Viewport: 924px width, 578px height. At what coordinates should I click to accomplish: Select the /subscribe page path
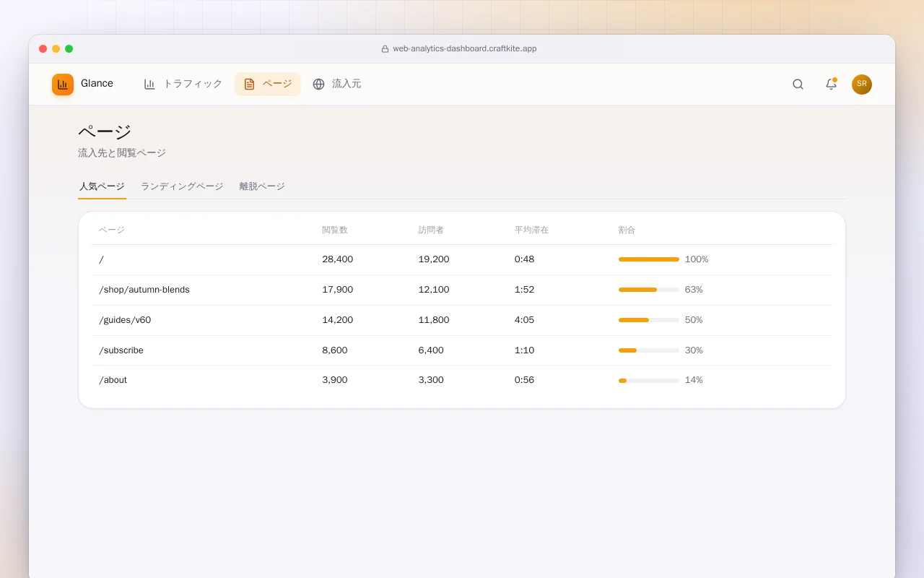121,350
